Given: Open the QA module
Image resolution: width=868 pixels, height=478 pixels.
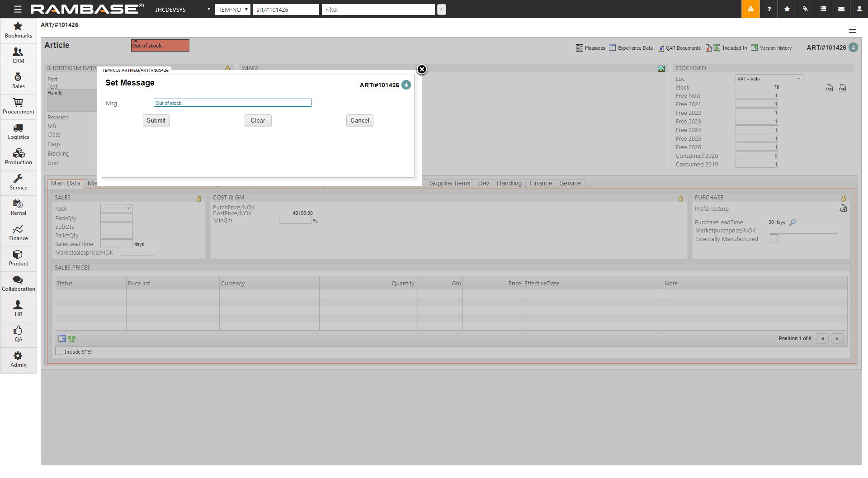Looking at the screenshot, I should pyautogui.click(x=19, y=334).
